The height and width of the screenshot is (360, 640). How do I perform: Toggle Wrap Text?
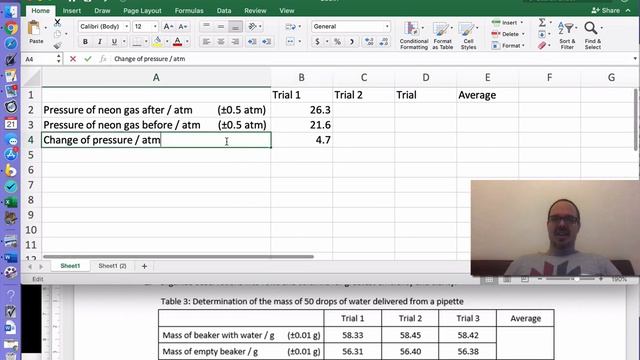coord(290,27)
